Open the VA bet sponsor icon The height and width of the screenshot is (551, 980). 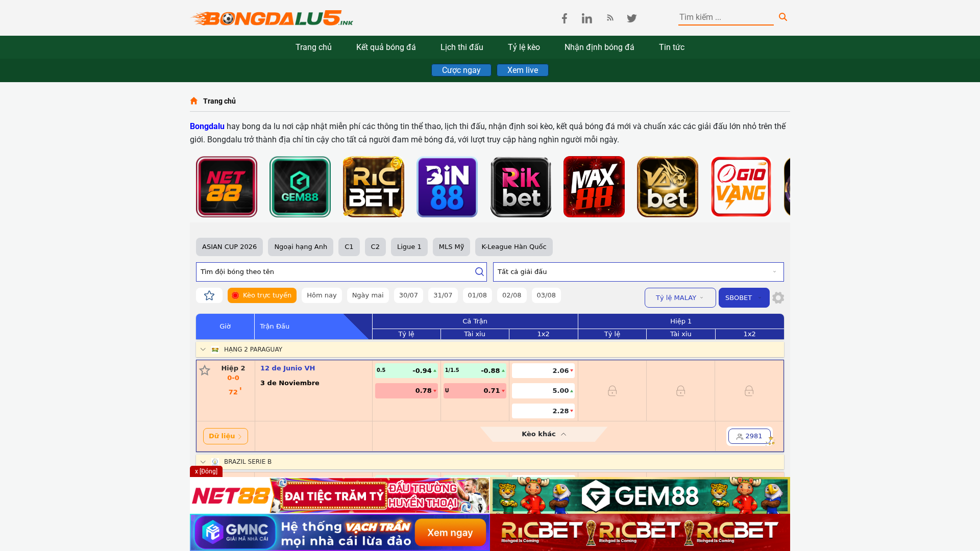(668, 187)
